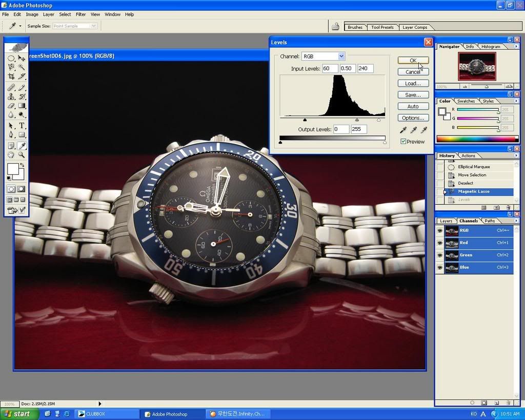Viewport: 525px width, 420px height.
Task: Select the Rectangle shape tool
Action: click(22, 135)
